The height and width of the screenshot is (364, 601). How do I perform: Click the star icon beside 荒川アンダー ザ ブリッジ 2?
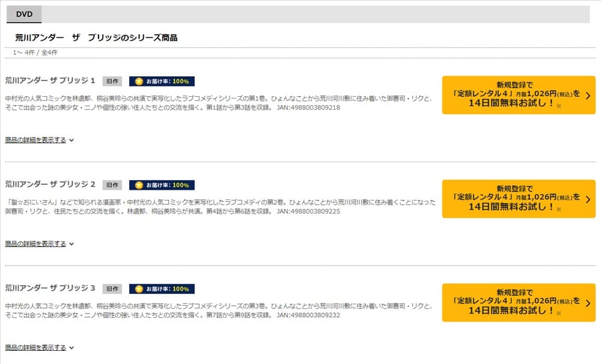click(139, 185)
